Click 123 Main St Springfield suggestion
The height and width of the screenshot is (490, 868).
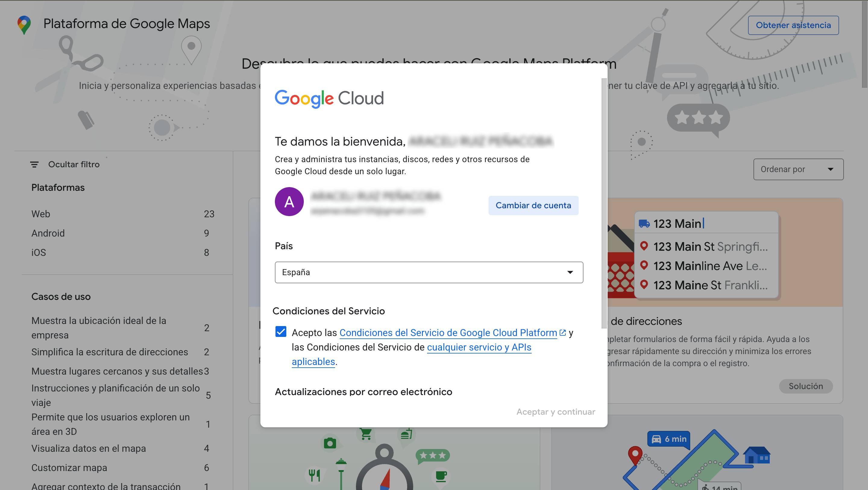point(706,246)
